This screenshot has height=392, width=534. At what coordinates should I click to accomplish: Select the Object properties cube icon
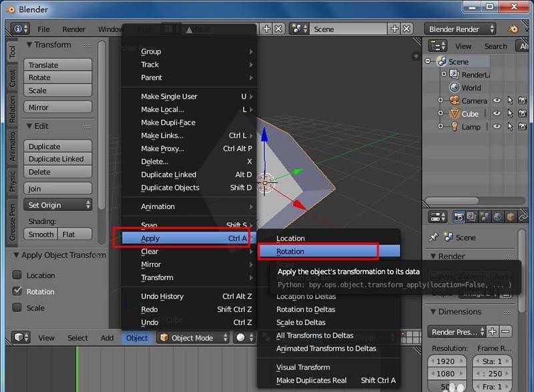[509, 216]
